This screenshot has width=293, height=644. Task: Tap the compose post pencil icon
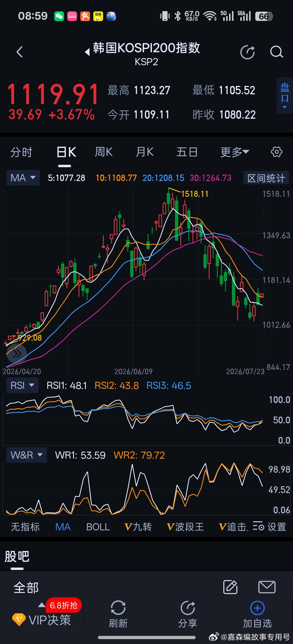pos(230,587)
